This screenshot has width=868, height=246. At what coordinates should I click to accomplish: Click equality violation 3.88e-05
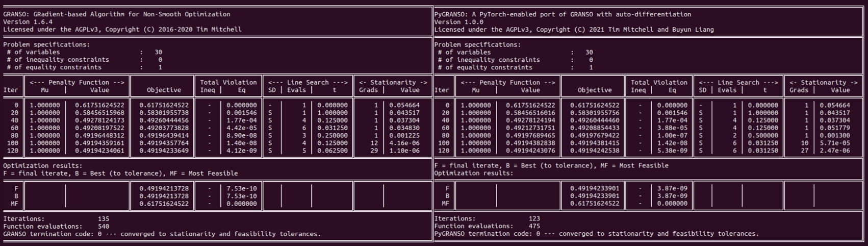click(x=673, y=128)
